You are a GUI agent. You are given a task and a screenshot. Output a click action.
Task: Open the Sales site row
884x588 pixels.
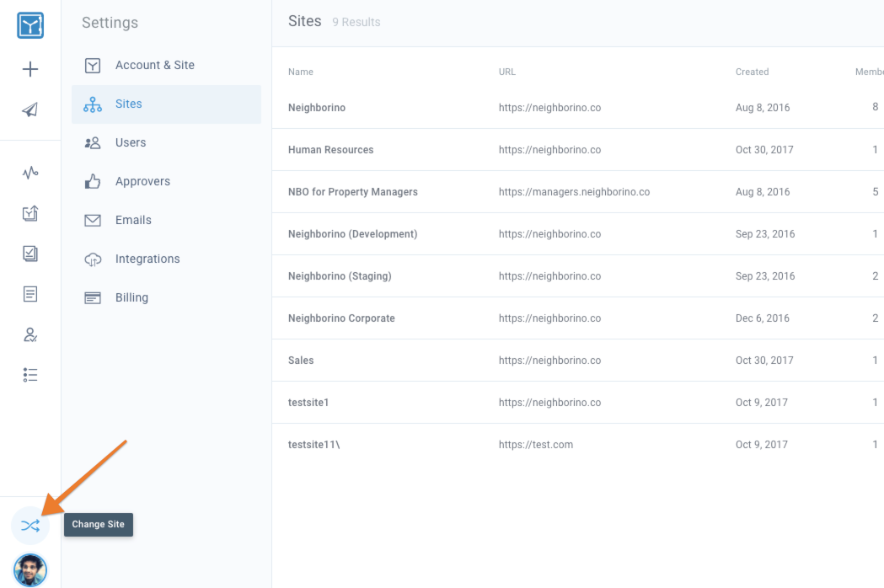(x=578, y=361)
